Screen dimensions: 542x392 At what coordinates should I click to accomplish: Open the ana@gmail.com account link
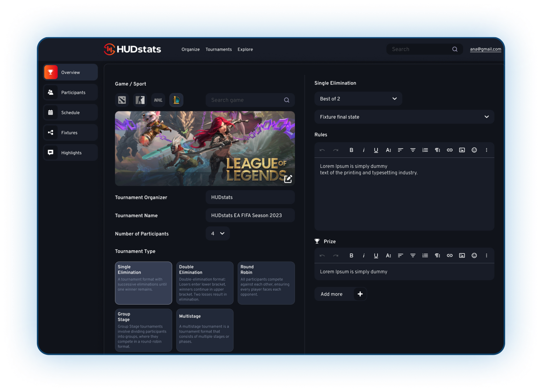tap(486, 49)
